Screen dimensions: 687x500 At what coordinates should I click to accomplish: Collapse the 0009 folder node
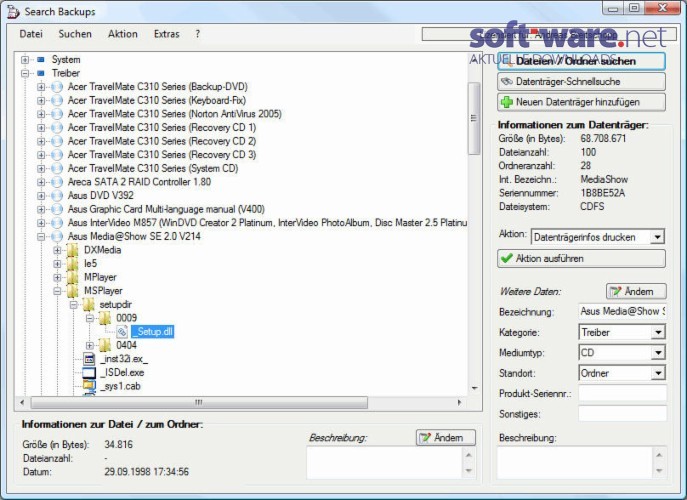90,318
